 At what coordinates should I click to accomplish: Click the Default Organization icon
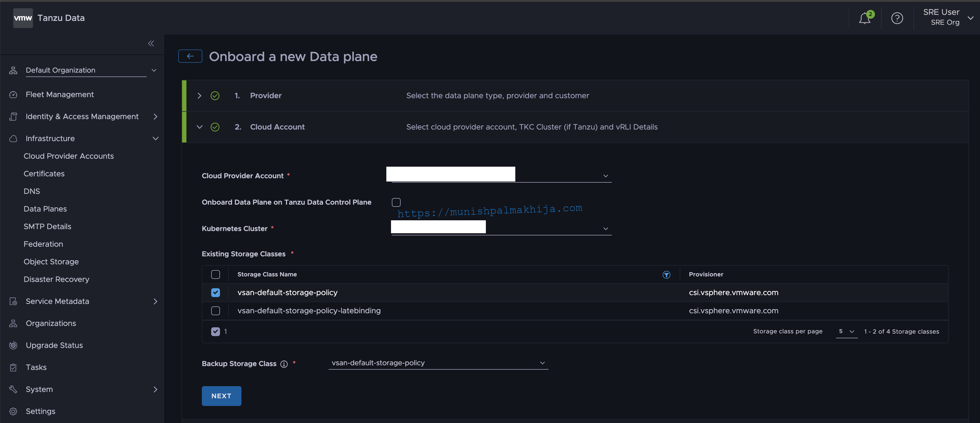pos(13,70)
